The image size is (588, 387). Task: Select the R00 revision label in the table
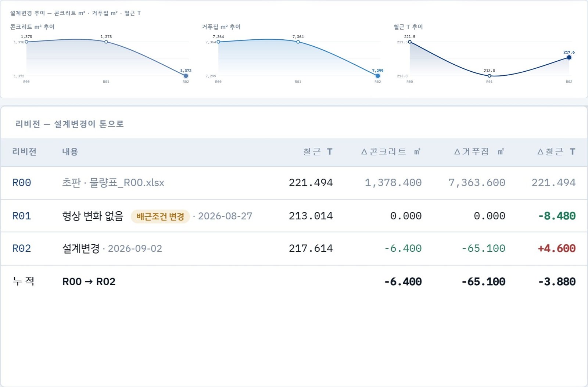tap(22, 183)
